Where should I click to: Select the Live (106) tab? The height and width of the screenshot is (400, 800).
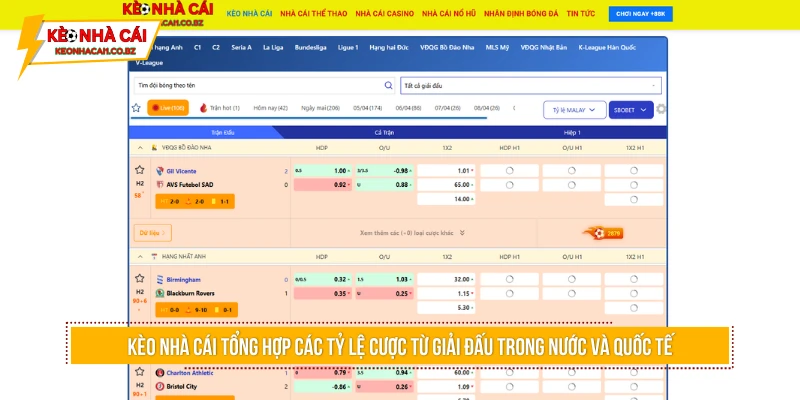168,108
